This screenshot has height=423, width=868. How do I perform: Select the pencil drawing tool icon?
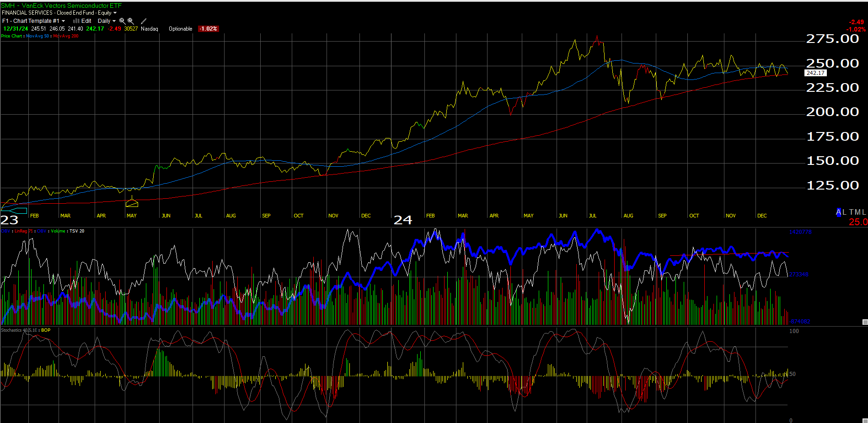[x=144, y=21]
